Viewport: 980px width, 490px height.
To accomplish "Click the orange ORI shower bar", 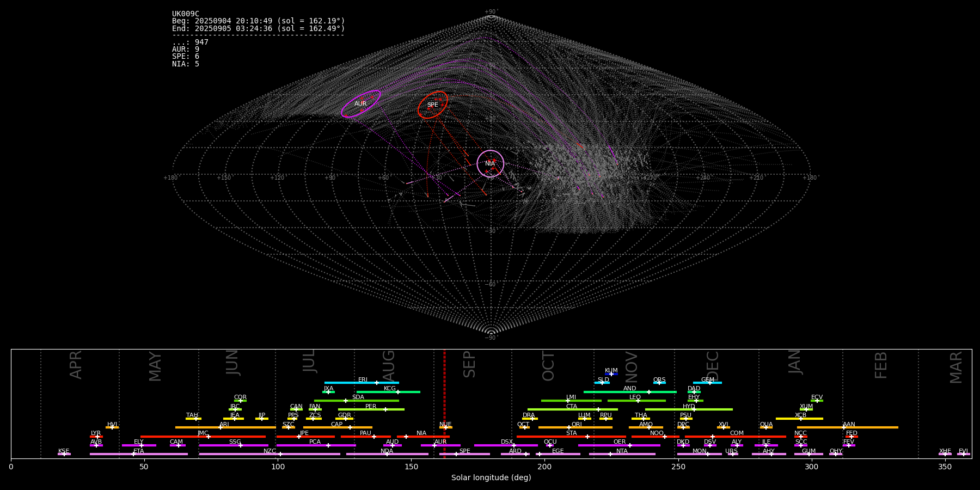I will (x=575, y=427).
